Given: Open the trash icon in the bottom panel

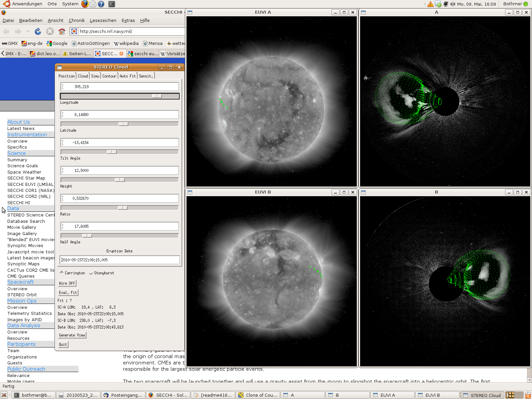Looking at the screenshot, I should coord(528,395).
